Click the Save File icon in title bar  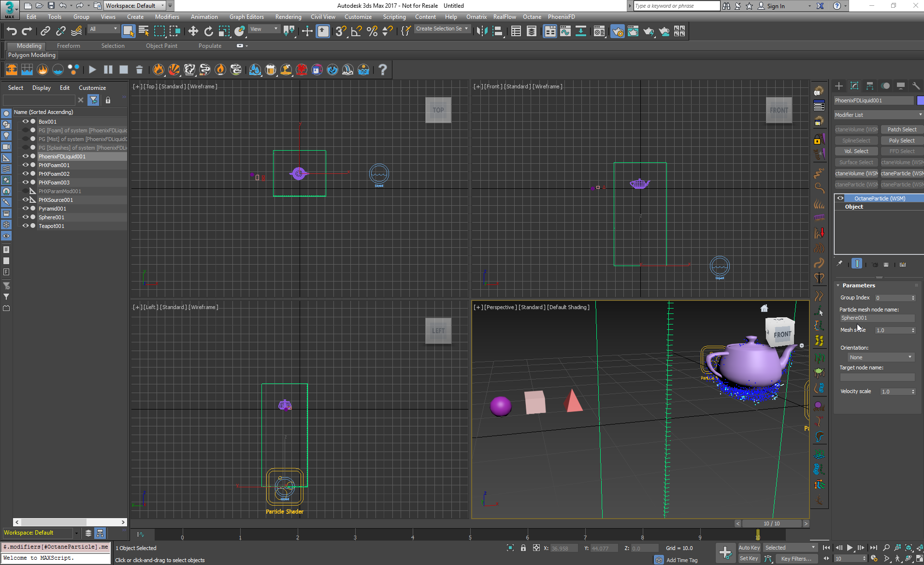[51, 6]
